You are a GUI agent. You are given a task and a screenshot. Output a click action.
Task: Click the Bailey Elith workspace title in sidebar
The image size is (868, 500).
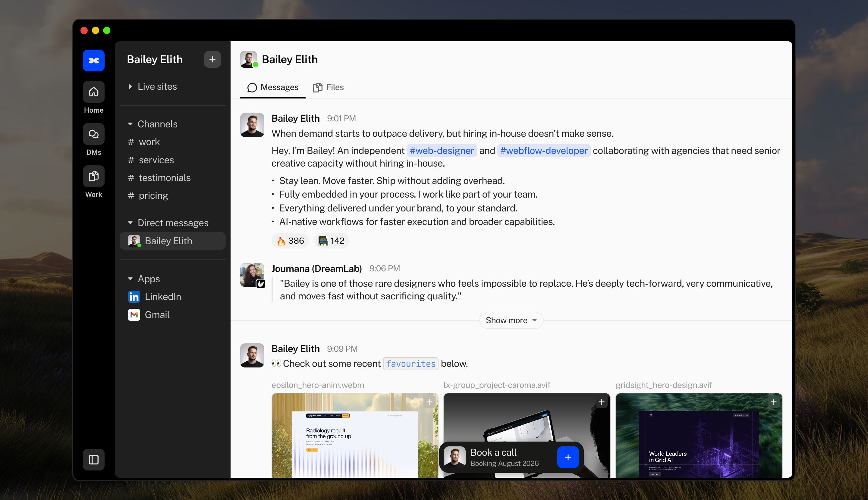(x=155, y=59)
